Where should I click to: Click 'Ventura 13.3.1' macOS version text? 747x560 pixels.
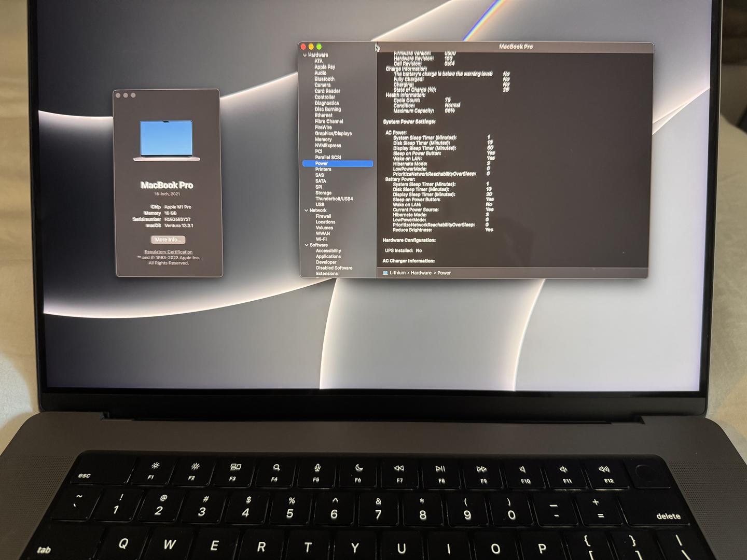179,226
